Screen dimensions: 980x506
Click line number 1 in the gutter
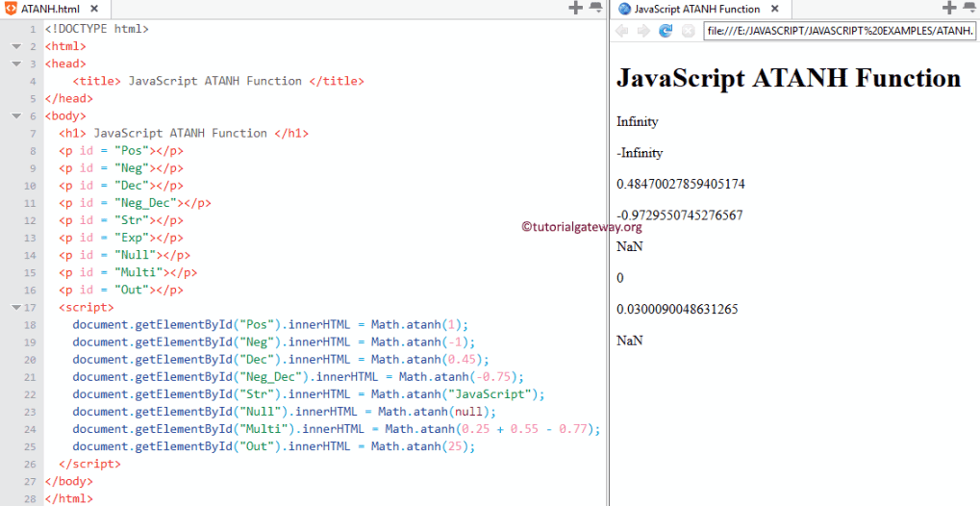[33, 30]
